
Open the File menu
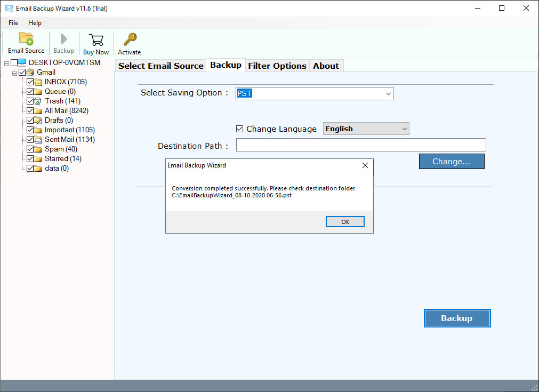(x=13, y=23)
